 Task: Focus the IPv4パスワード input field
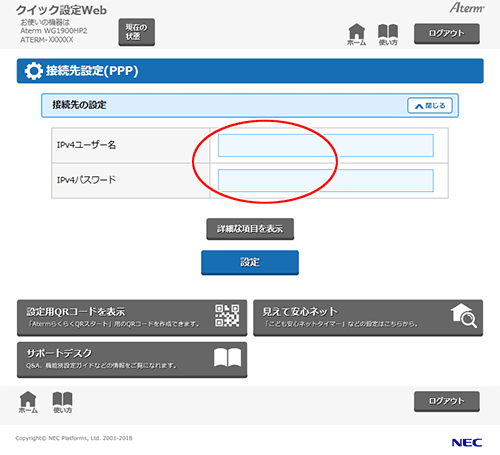tap(326, 181)
